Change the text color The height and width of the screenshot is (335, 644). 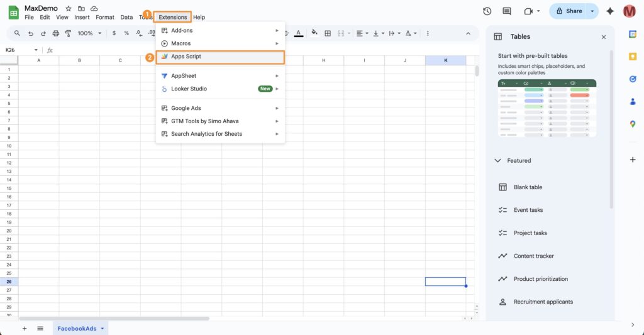299,33
